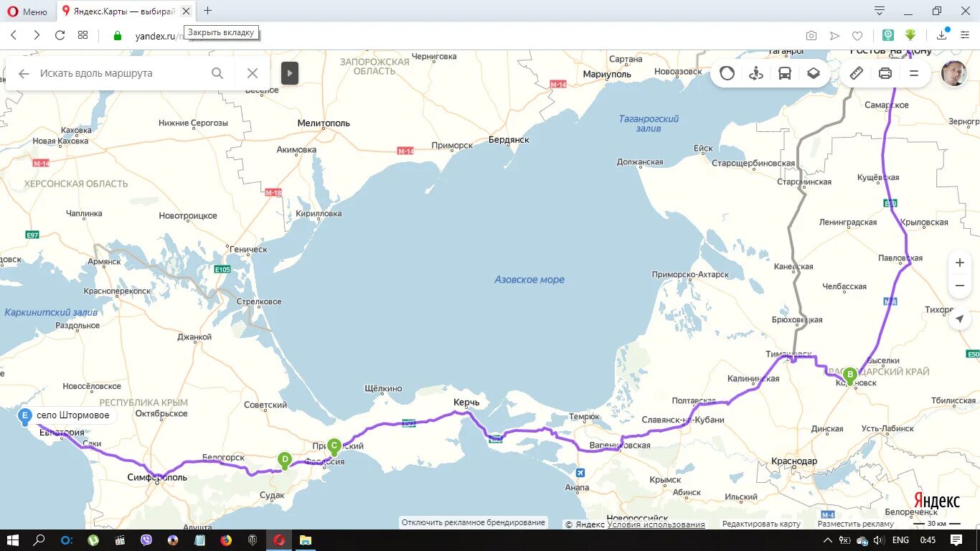Show hidden system tray icons
980x551 pixels.
[828, 540]
